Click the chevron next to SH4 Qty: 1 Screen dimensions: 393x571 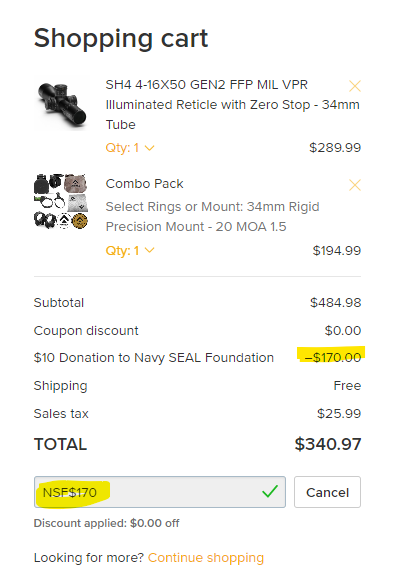click(149, 148)
